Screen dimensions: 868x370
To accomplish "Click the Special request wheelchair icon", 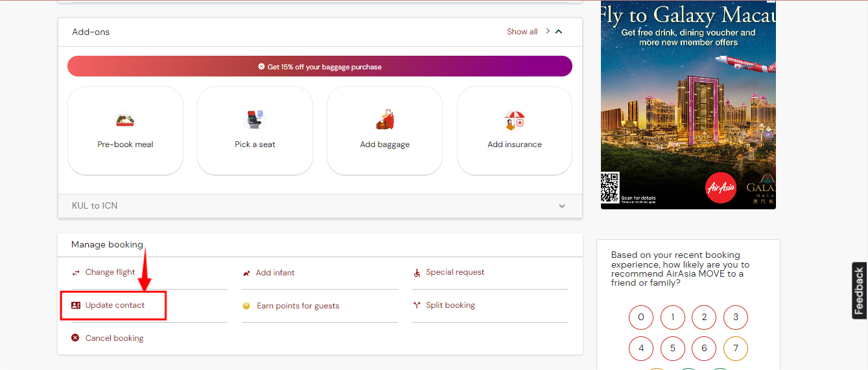I will pos(417,273).
